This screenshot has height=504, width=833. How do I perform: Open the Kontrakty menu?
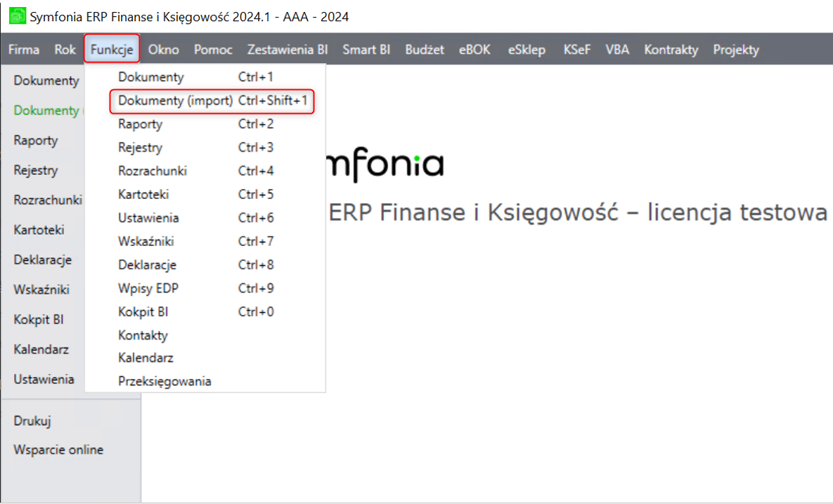click(x=671, y=49)
